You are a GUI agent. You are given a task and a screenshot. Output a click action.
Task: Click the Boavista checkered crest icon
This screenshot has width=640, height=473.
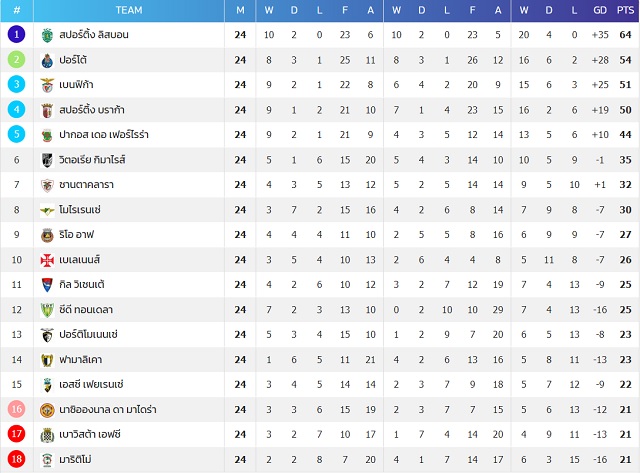pos(47,435)
